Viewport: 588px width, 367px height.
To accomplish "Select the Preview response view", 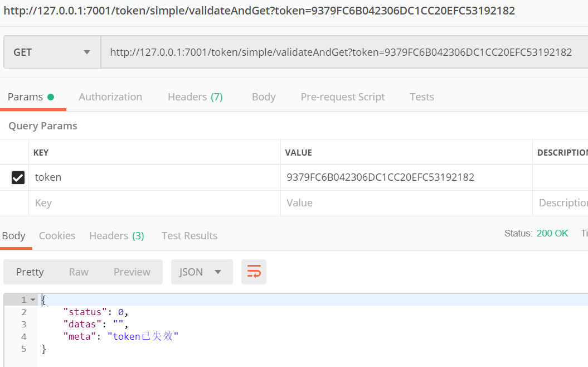I will tap(132, 272).
